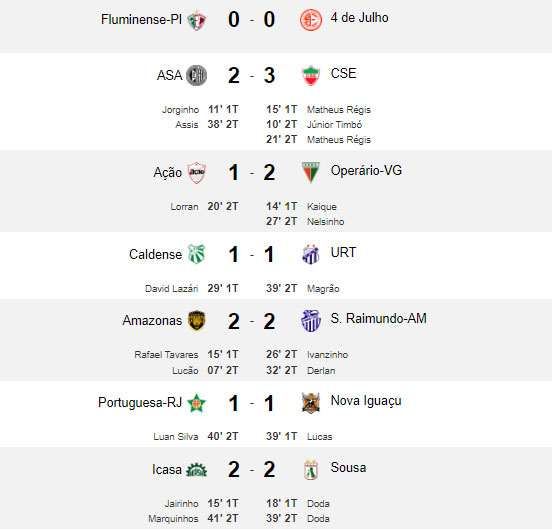
Task: Open the Sousa team crest
Action: [311, 470]
